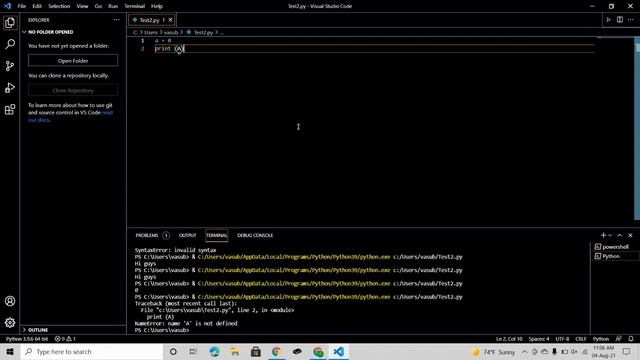Viewport: 640px width, 360px height.
Task: Show hidden system tray icons
Action: click(524, 351)
